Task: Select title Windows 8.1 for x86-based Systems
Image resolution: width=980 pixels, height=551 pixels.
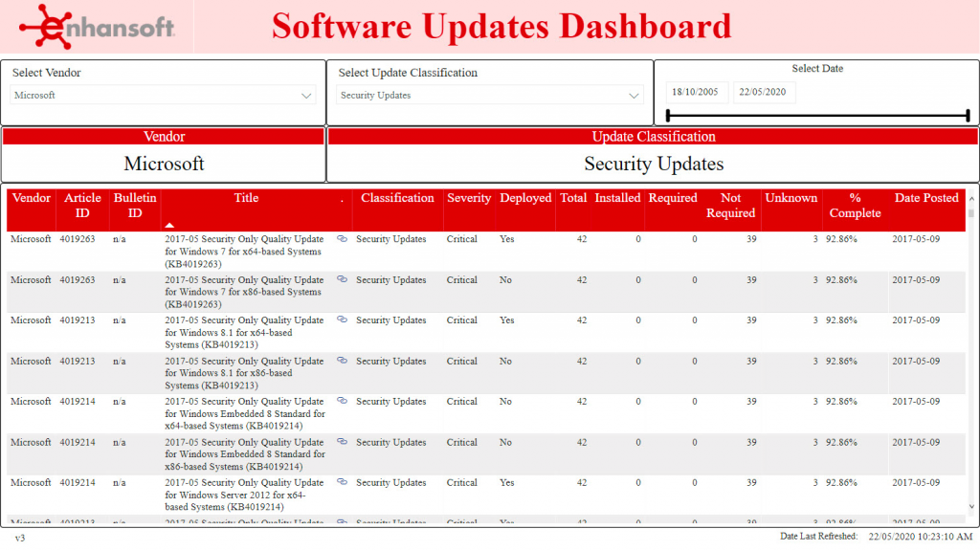Action: coord(244,373)
